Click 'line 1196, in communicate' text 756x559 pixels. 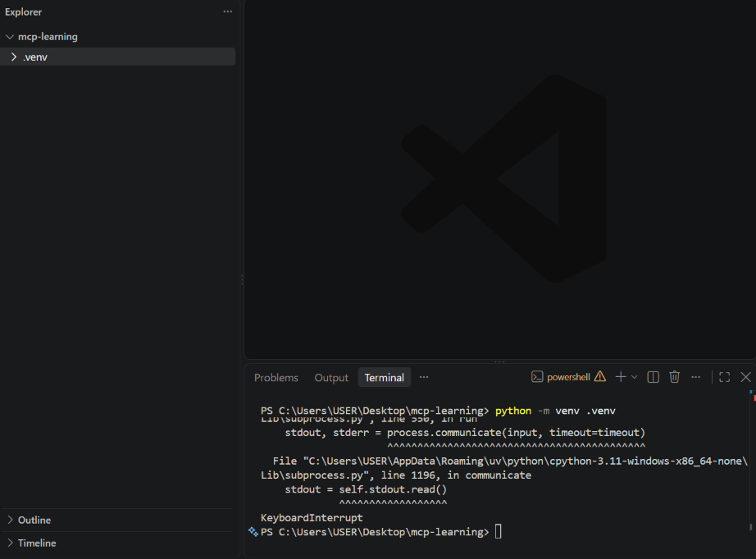[x=456, y=475]
